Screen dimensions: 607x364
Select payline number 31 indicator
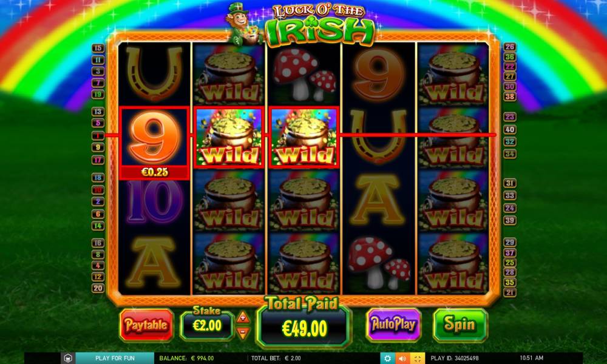tap(509, 183)
